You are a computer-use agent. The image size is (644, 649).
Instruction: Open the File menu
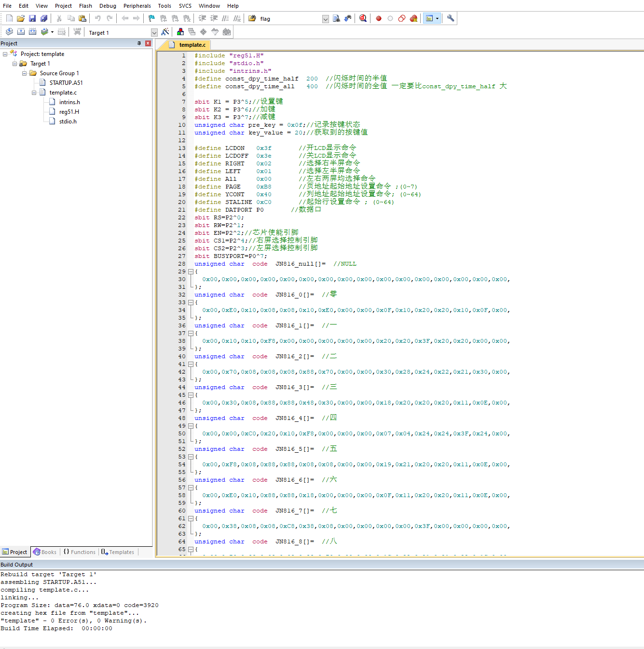pos(7,6)
